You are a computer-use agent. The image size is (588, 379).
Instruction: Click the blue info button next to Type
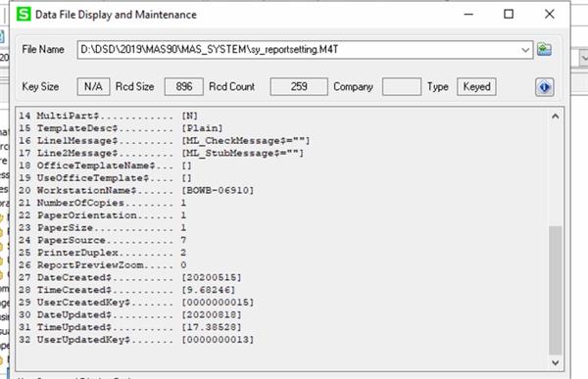click(545, 87)
